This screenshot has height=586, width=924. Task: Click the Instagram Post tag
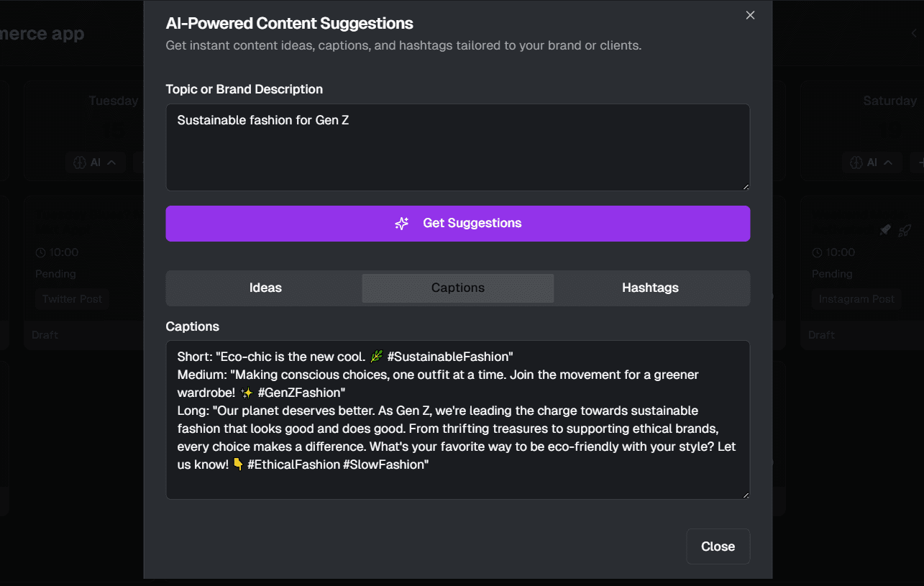tap(856, 299)
